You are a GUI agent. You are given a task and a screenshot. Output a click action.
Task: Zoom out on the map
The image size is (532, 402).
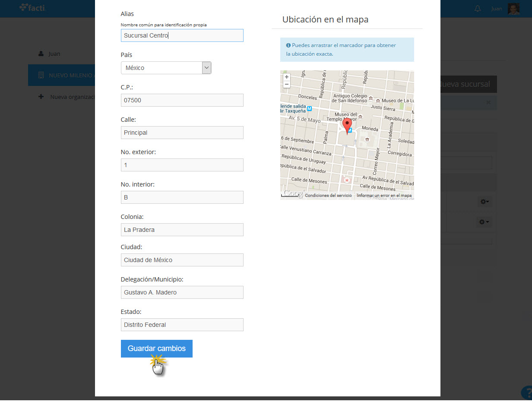coord(287,84)
